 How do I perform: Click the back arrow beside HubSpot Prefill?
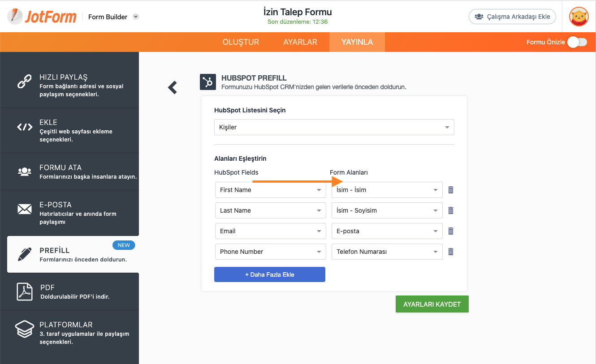click(x=173, y=88)
